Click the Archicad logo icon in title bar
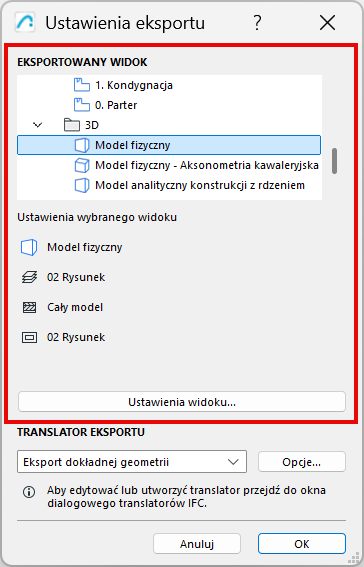364x567 pixels. click(x=25, y=22)
